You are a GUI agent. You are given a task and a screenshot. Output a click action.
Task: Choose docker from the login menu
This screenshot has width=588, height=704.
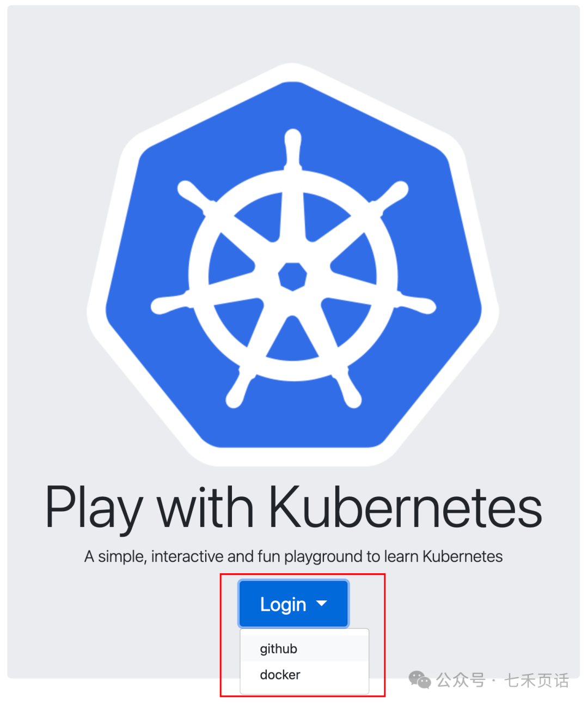pos(304,675)
